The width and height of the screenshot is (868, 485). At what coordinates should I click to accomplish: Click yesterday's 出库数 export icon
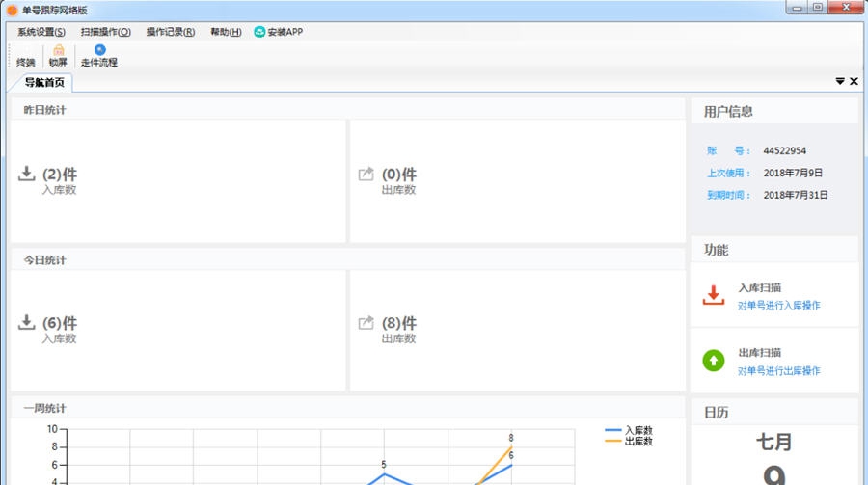[x=366, y=175]
